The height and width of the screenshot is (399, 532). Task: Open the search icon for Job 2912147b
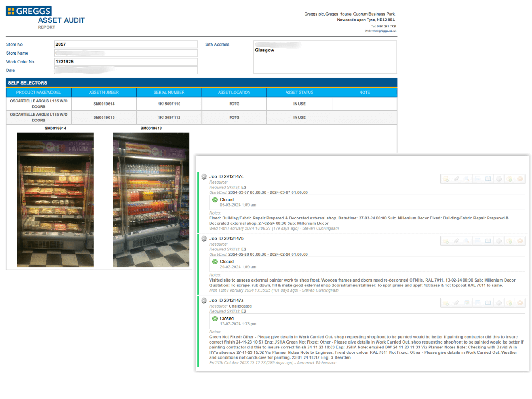[466, 241]
